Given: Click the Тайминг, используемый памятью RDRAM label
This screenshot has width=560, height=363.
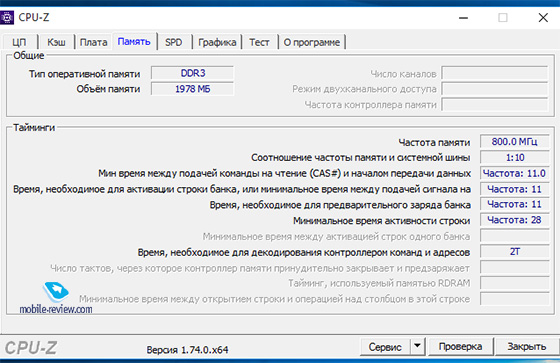Looking at the screenshot, I should [379, 283].
